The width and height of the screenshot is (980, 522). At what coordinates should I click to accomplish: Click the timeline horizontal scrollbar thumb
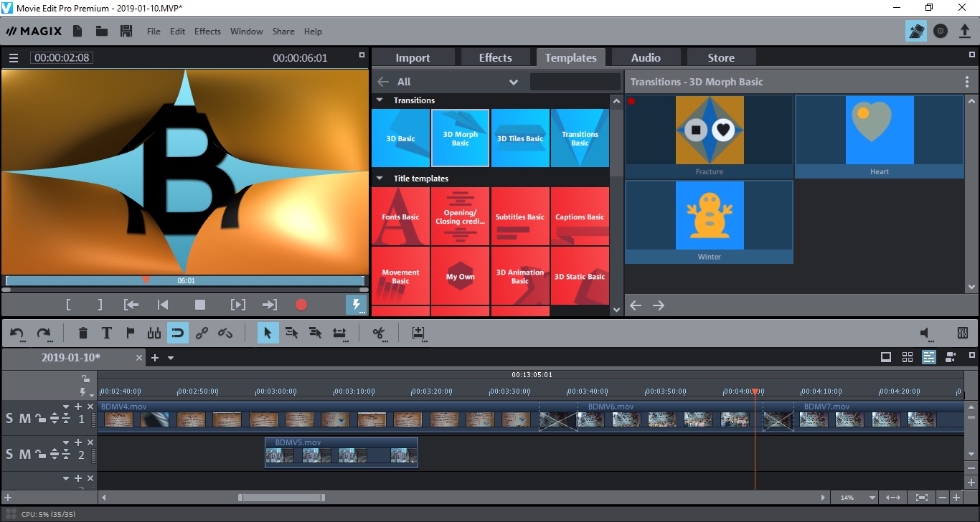281,498
